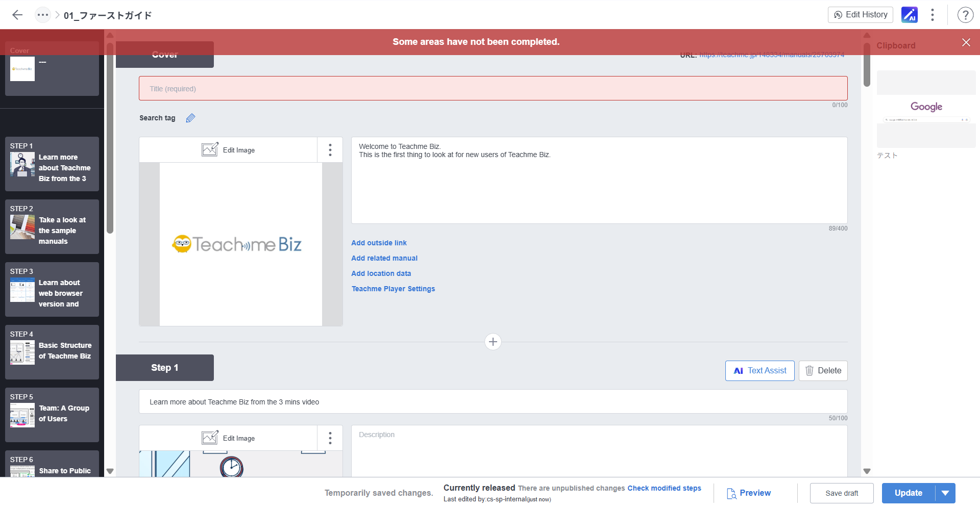Viewport: 980px width, 509px height.
Task: Click Add outside link
Action: (379, 243)
